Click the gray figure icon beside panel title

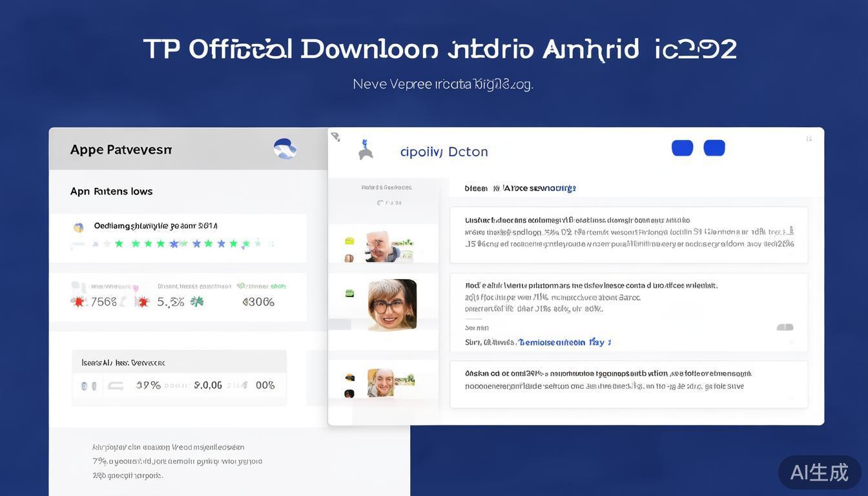click(366, 150)
